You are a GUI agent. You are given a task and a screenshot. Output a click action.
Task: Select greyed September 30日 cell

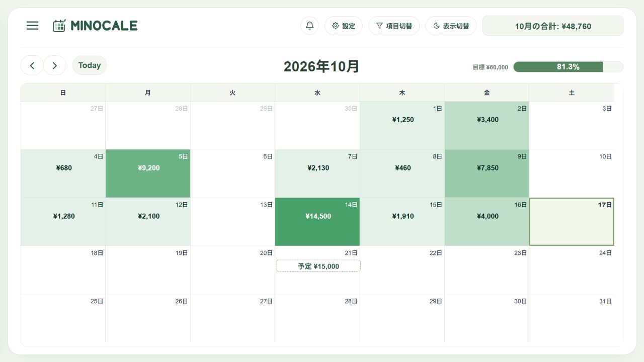coord(317,125)
